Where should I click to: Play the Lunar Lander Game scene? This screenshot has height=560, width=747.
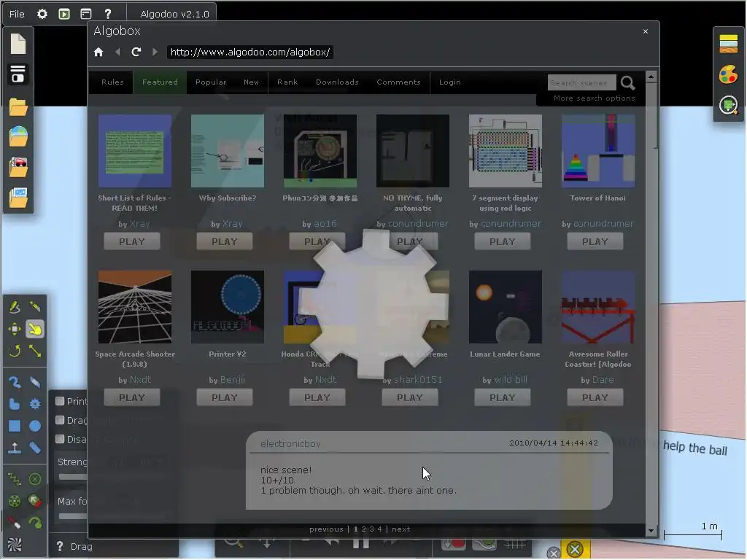502,397
